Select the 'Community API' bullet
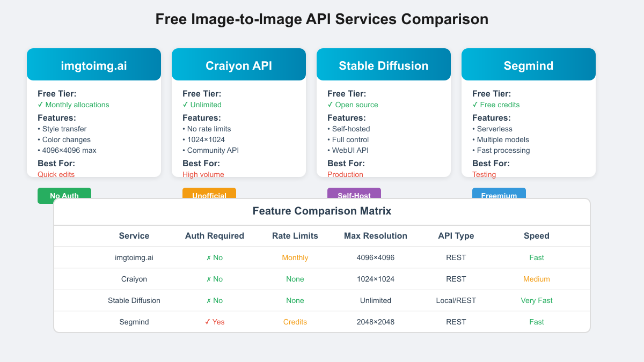 (x=210, y=150)
